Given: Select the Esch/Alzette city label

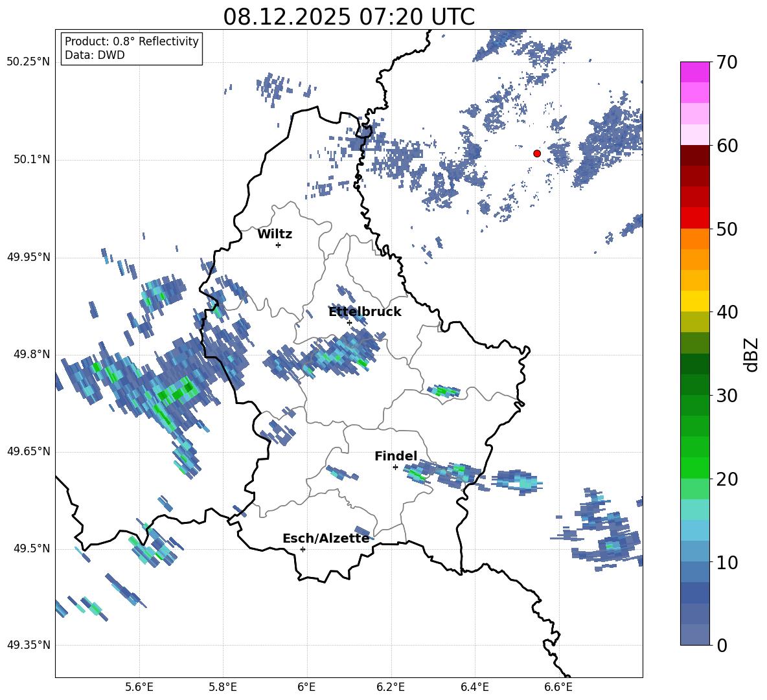Looking at the screenshot, I should [x=326, y=539].
